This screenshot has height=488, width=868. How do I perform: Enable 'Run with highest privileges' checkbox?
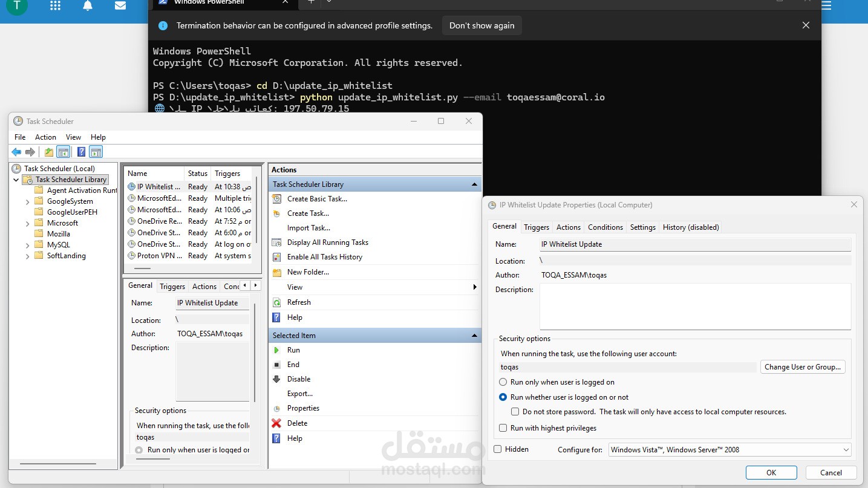503,428
